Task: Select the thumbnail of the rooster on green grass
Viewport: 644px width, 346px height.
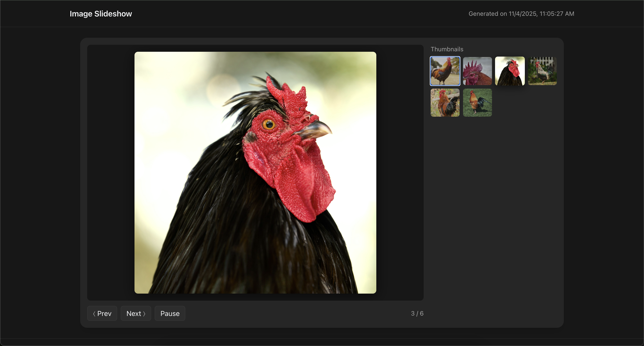Action: click(477, 103)
